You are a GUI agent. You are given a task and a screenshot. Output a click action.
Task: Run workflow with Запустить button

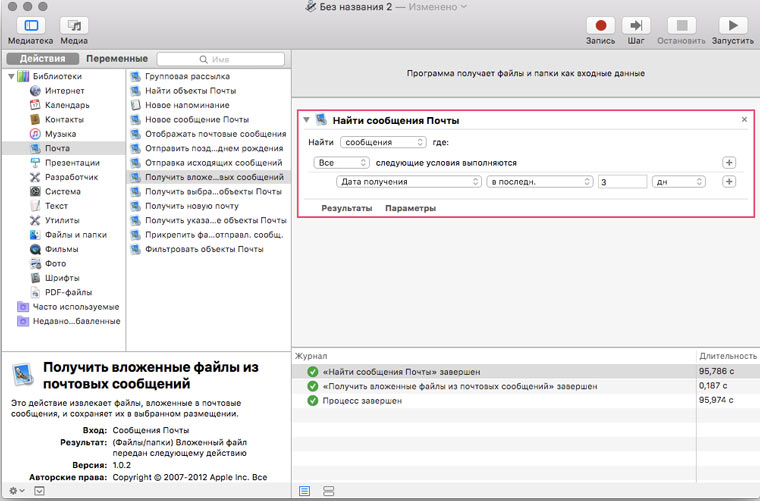pyautogui.click(x=732, y=25)
